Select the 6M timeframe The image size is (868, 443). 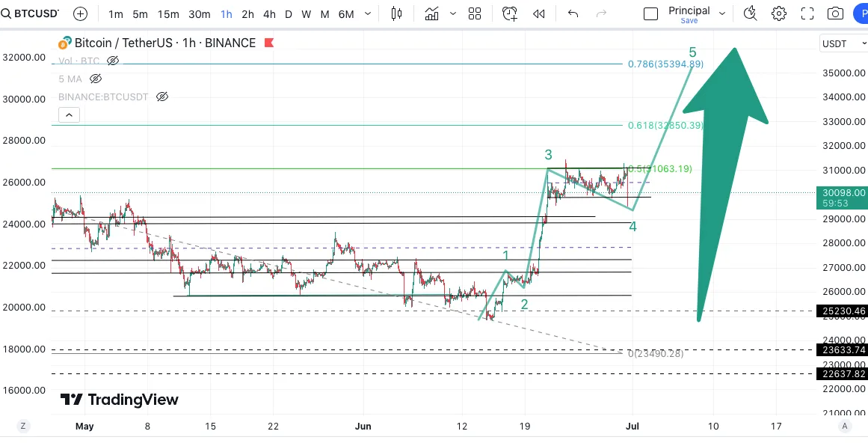tap(346, 14)
